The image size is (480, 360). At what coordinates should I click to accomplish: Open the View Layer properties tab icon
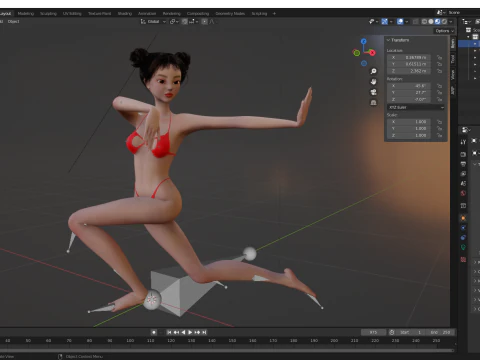(463, 174)
